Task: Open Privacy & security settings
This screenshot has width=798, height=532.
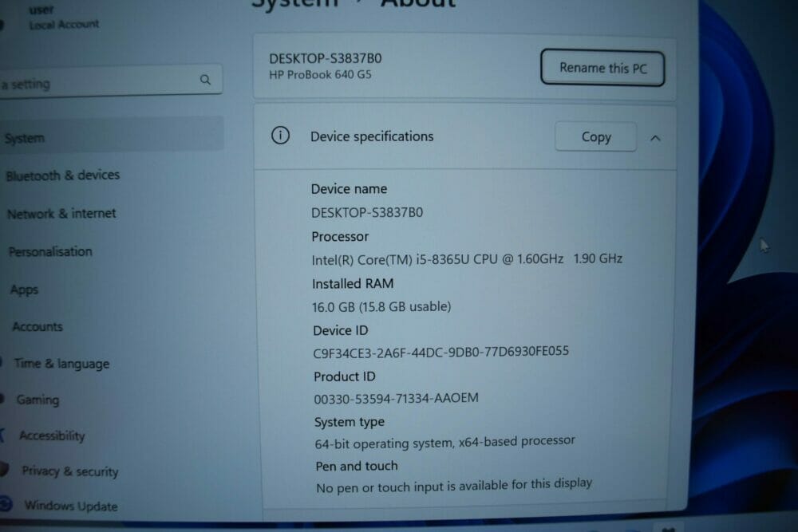Action: (69, 471)
